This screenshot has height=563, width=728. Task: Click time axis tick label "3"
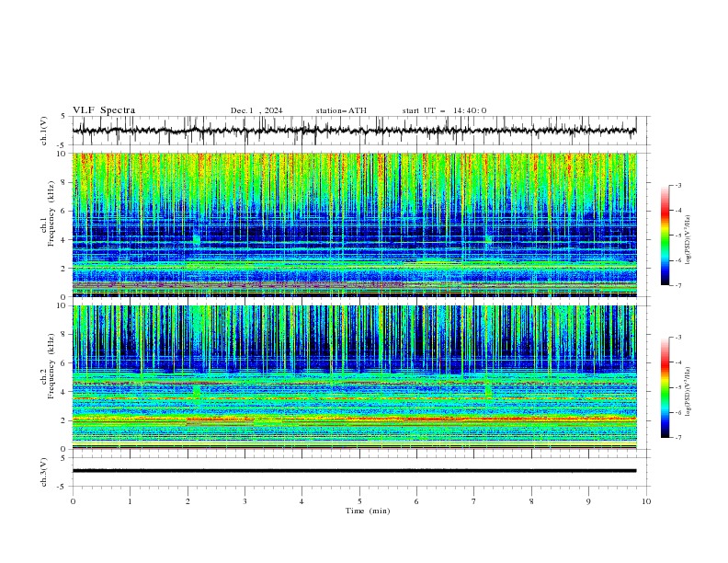coord(245,501)
